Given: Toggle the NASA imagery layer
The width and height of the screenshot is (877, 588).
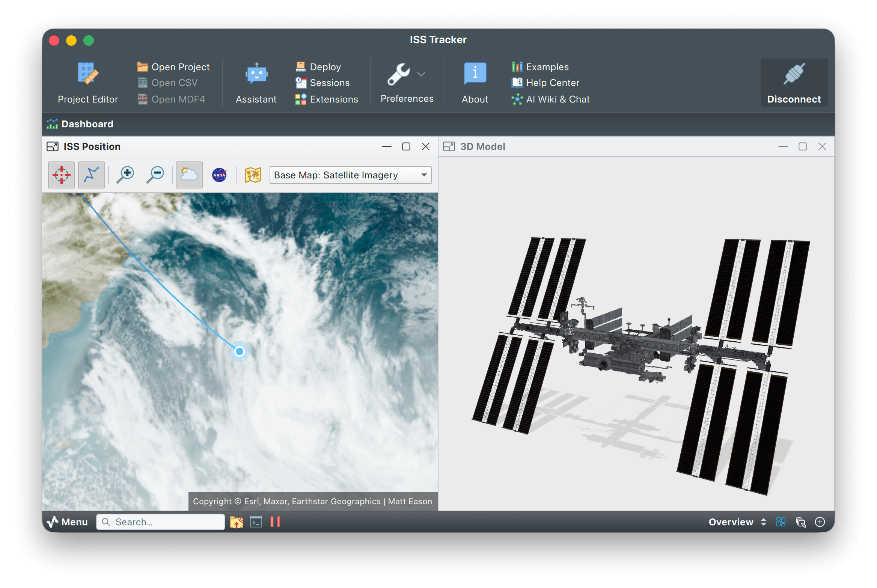Looking at the screenshot, I should tap(219, 175).
